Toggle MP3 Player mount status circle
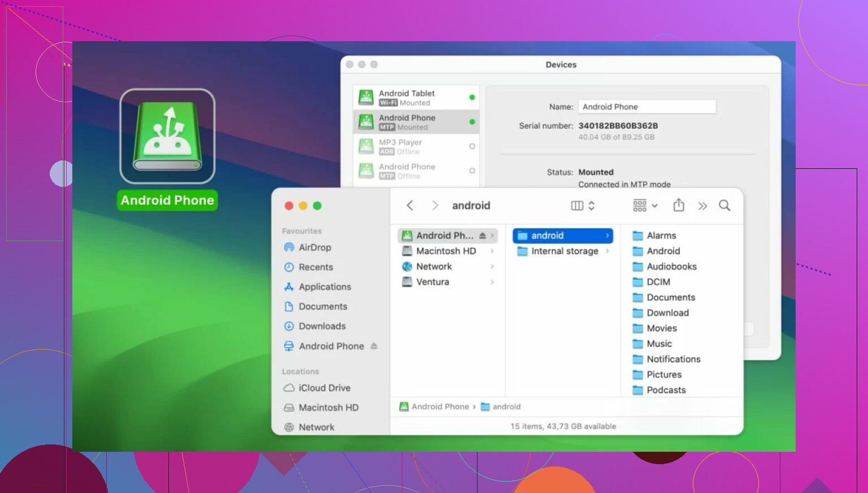This screenshot has width=868, height=493. click(x=472, y=146)
